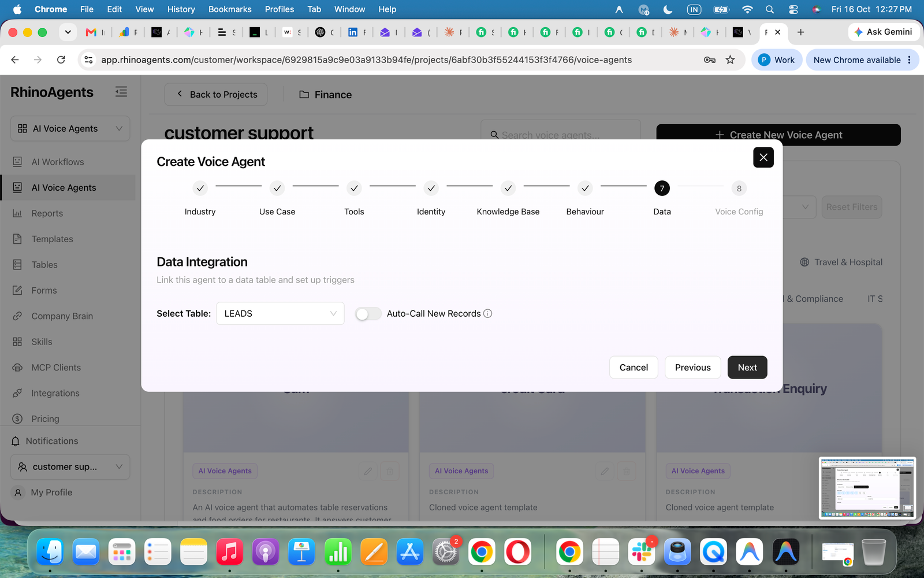This screenshot has height=578, width=924.
Task: Go to the Tools step circle
Action: [x=354, y=188]
